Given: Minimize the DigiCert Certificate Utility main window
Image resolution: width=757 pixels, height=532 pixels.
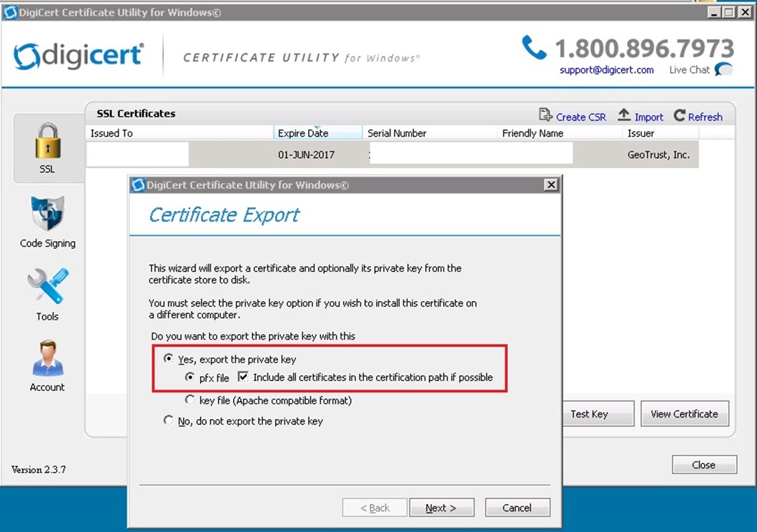Looking at the screenshot, I should 713,13.
